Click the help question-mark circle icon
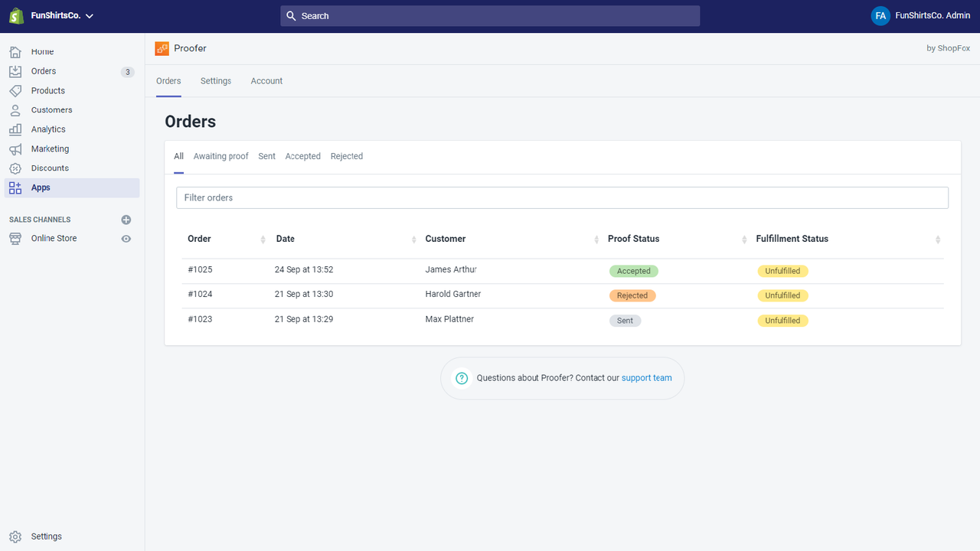 pyautogui.click(x=461, y=377)
